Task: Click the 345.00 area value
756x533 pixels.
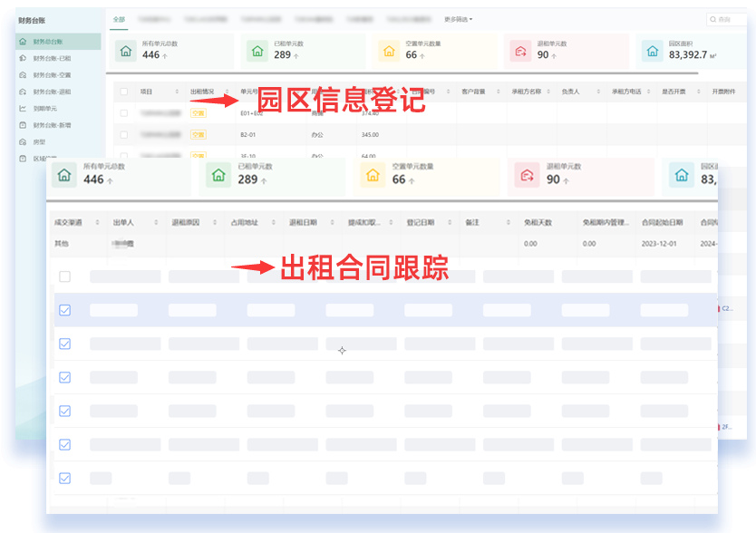Action: [x=370, y=134]
